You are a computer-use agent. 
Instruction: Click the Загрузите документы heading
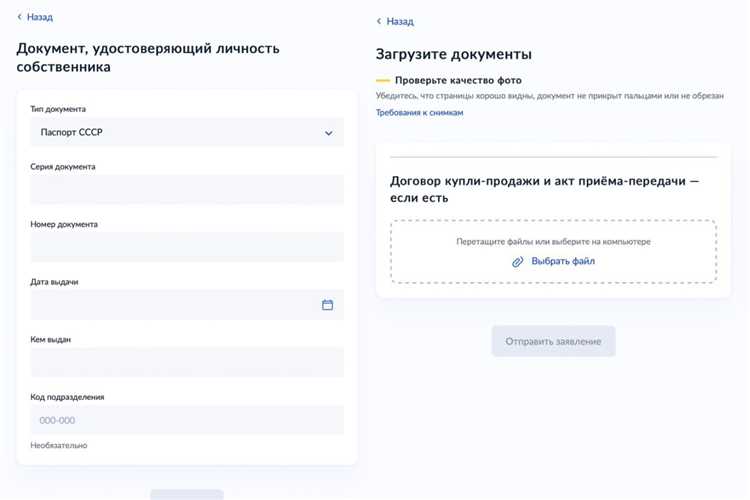pos(453,54)
